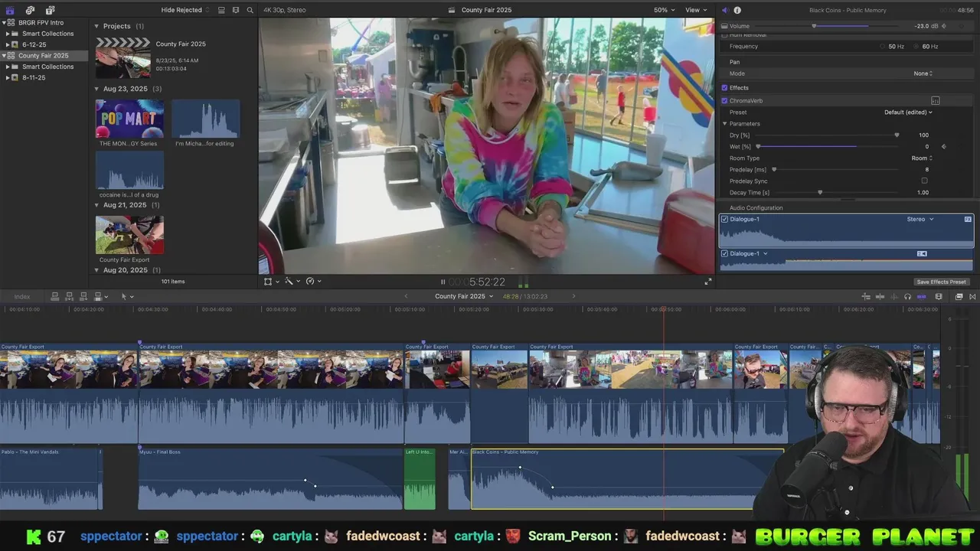Expand the 6-12-25 event

tap(7, 44)
